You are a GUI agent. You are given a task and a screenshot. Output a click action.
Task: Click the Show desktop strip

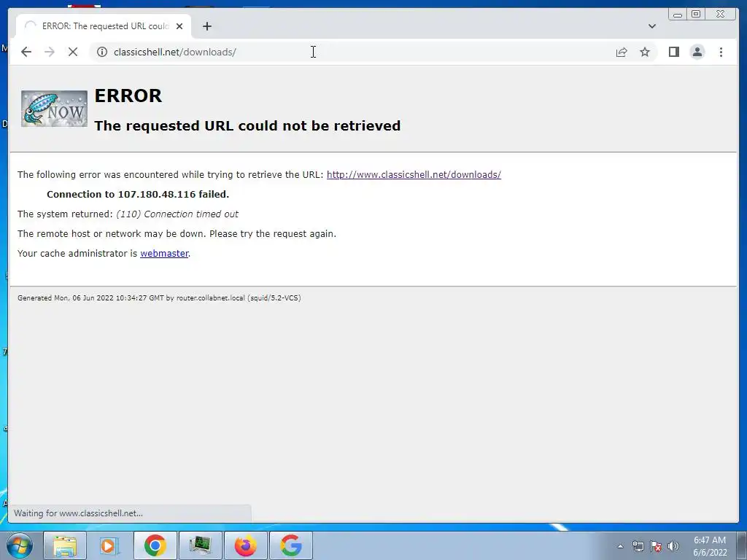pyautogui.click(x=742, y=545)
